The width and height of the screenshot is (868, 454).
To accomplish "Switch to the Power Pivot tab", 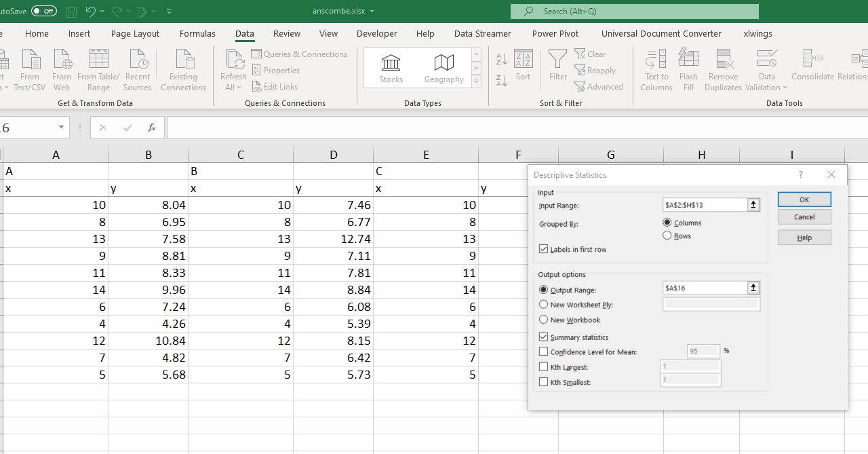I will [555, 33].
